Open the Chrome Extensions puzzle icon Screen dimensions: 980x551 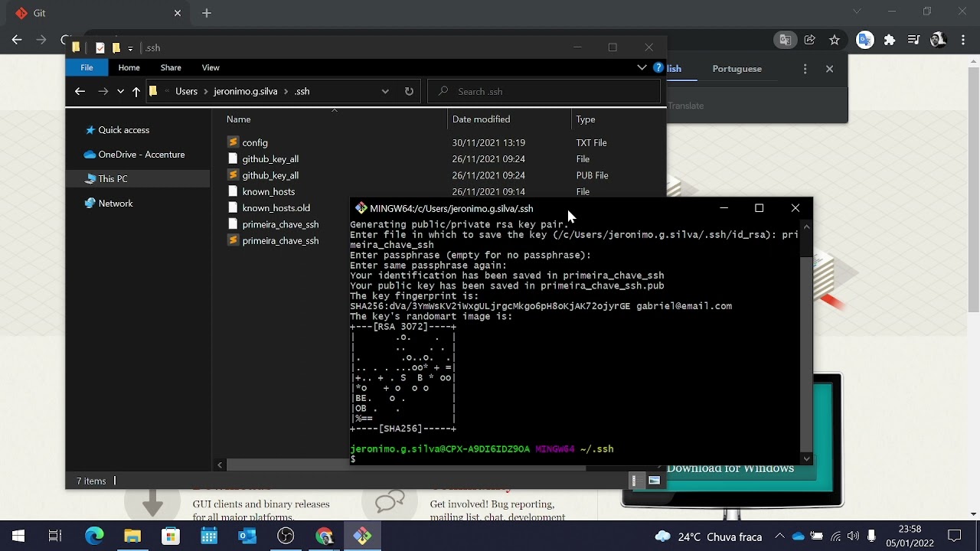(x=890, y=40)
